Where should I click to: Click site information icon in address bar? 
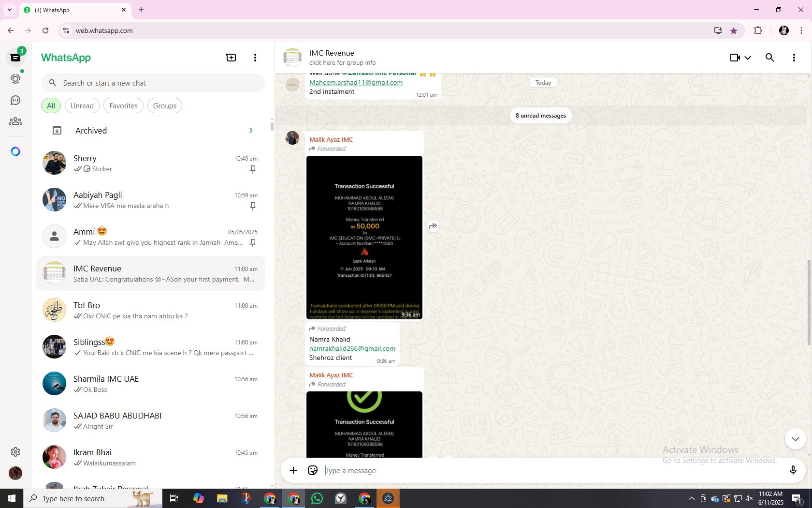(66, 30)
